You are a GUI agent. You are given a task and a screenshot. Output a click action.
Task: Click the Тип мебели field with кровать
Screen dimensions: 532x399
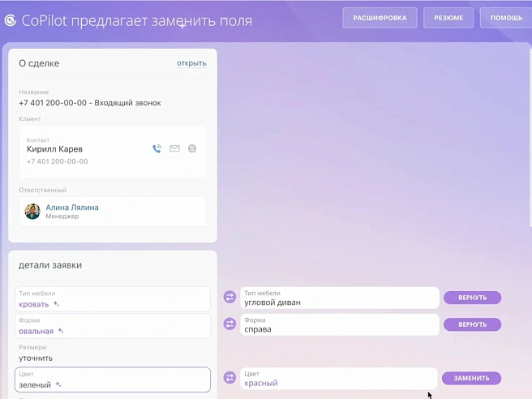coord(113,298)
